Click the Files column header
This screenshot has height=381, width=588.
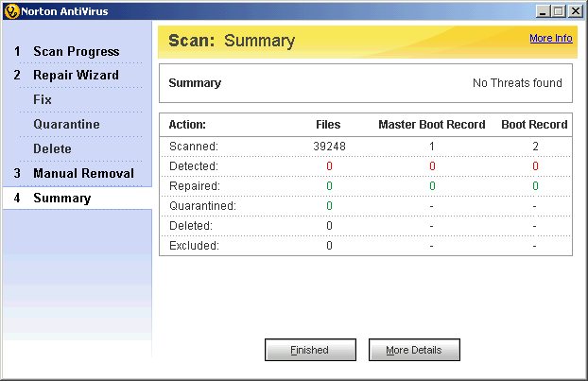[x=328, y=124]
